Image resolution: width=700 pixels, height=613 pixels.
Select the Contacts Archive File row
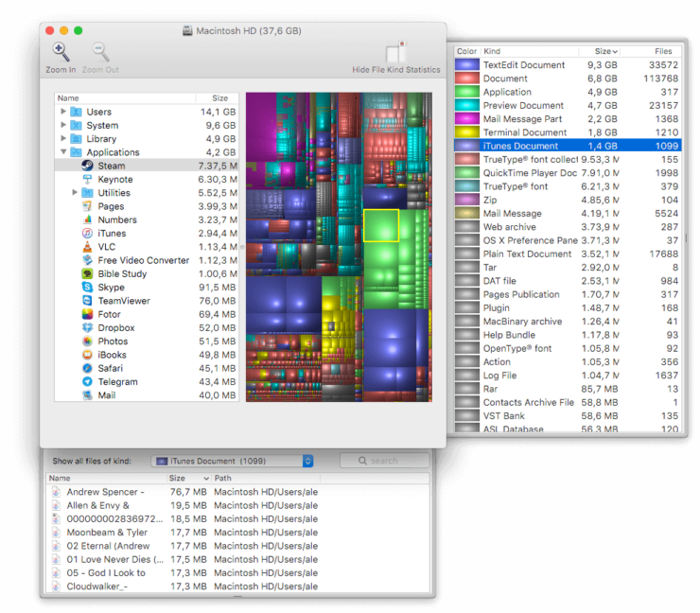pos(568,402)
